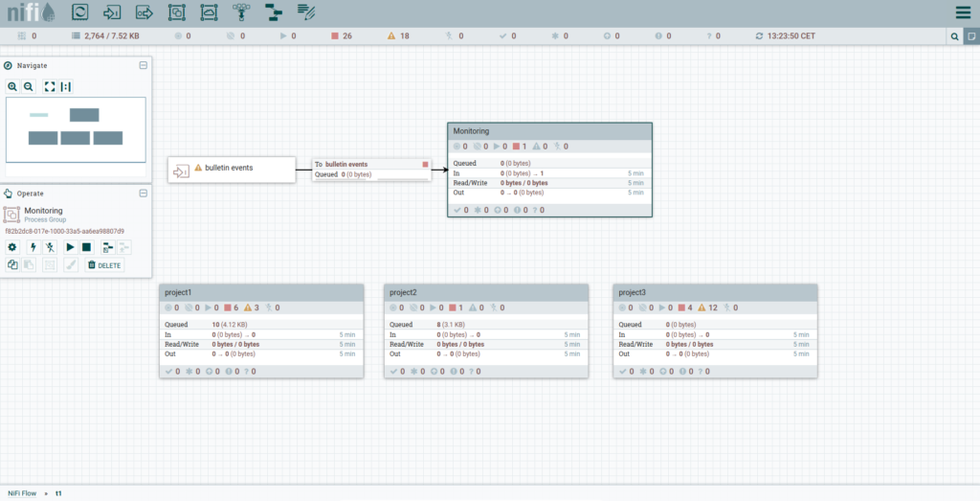Click the Monitoring group Read/Write row
The image size is (980, 501).
[548, 183]
